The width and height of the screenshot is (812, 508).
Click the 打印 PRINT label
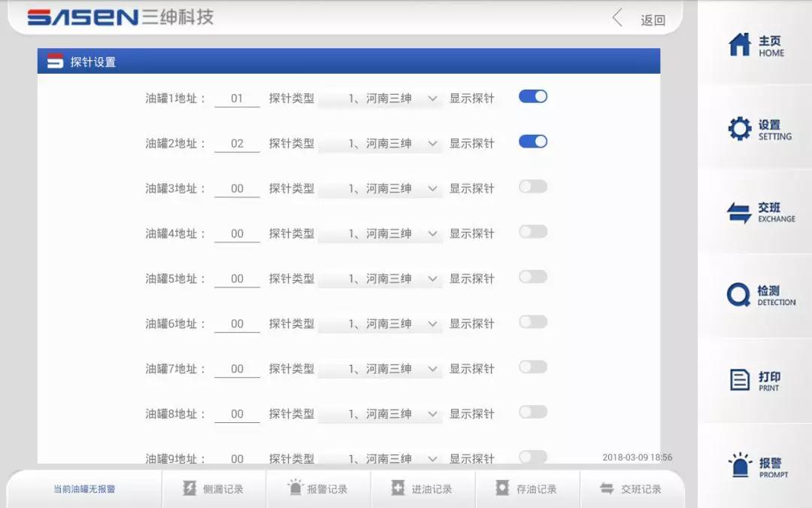[x=770, y=381]
